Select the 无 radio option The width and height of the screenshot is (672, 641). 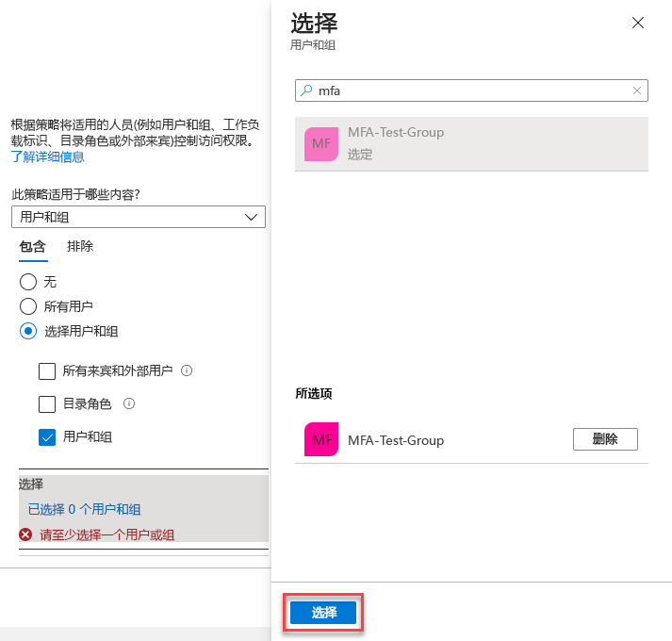pyautogui.click(x=28, y=282)
